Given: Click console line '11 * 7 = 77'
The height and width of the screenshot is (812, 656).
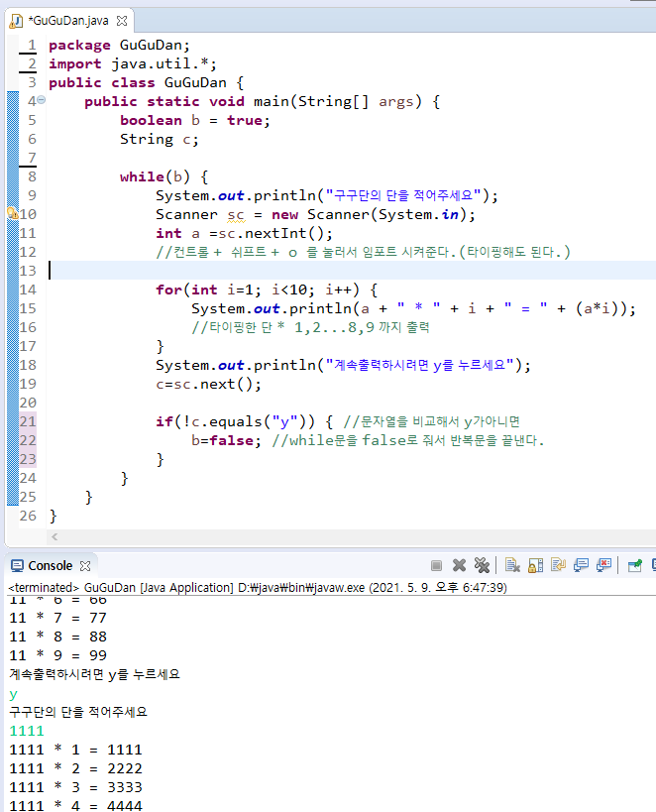Looking at the screenshot, I should [58, 618].
